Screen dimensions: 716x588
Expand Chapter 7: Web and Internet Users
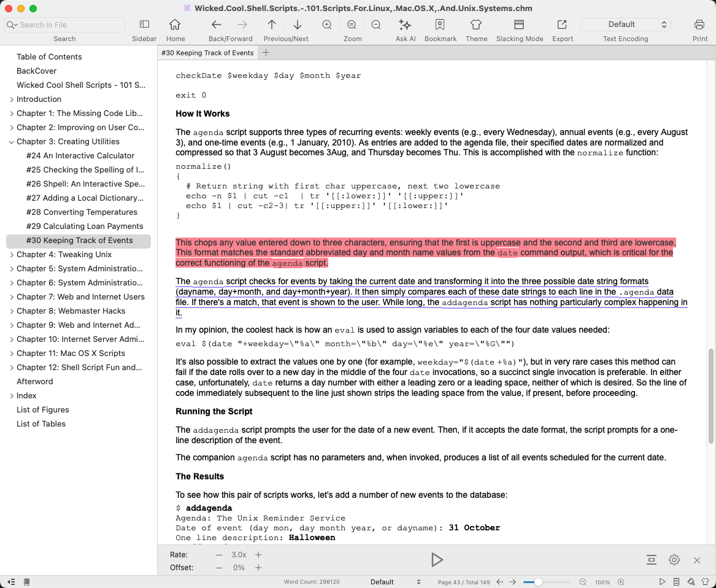(x=12, y=297)
